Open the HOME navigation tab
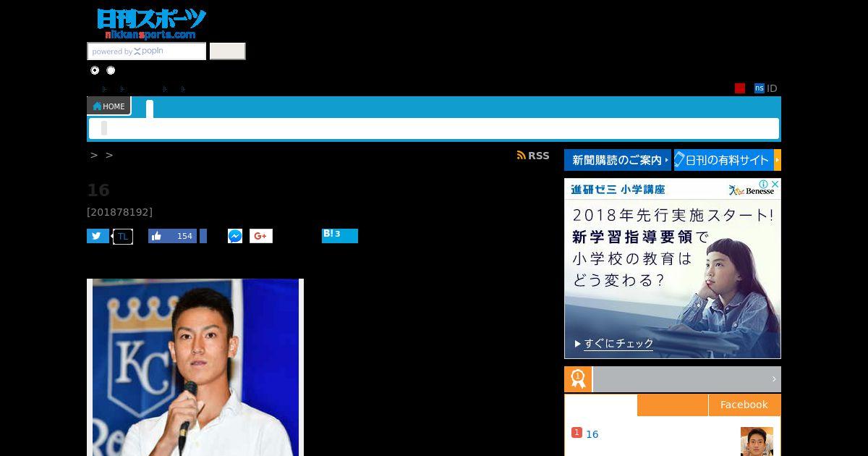 (109, 106)
